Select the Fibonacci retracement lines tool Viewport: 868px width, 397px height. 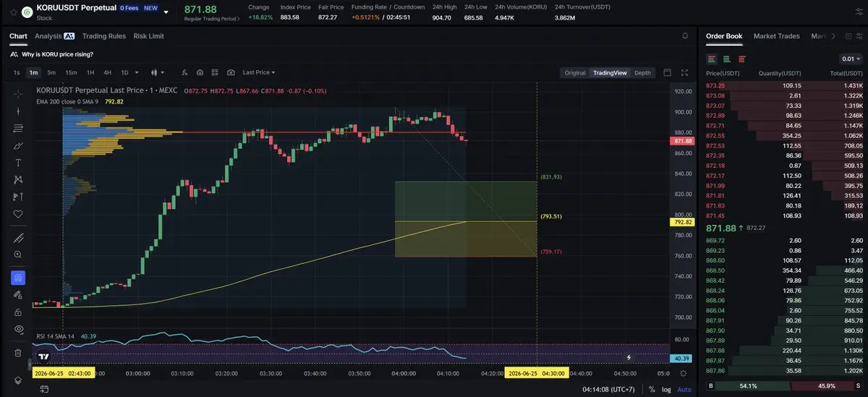pos(18,128)
